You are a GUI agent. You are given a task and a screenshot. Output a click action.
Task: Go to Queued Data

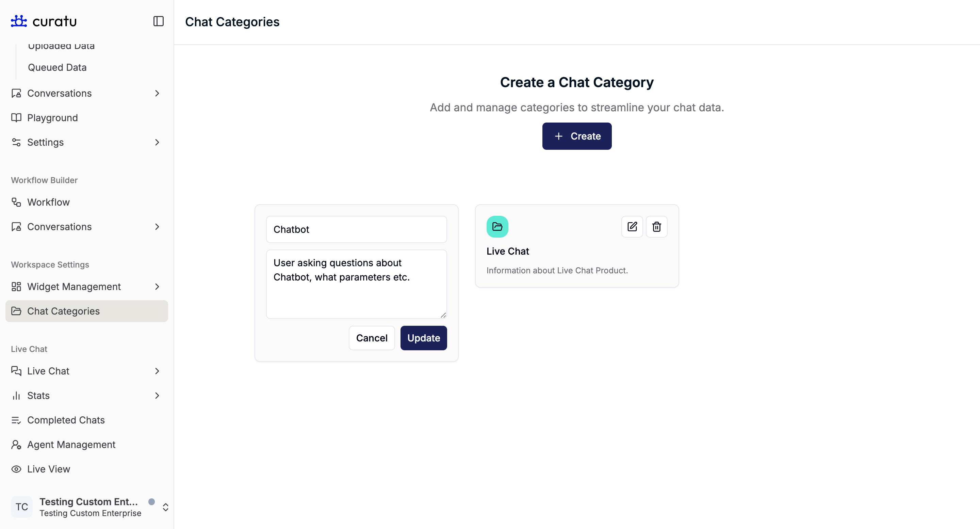57,67
